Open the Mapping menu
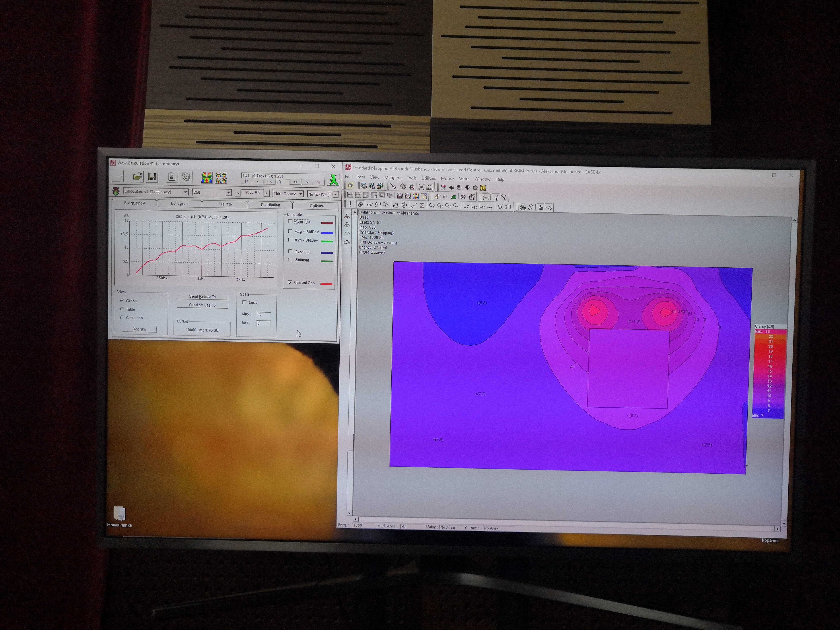 pos(393,178)
